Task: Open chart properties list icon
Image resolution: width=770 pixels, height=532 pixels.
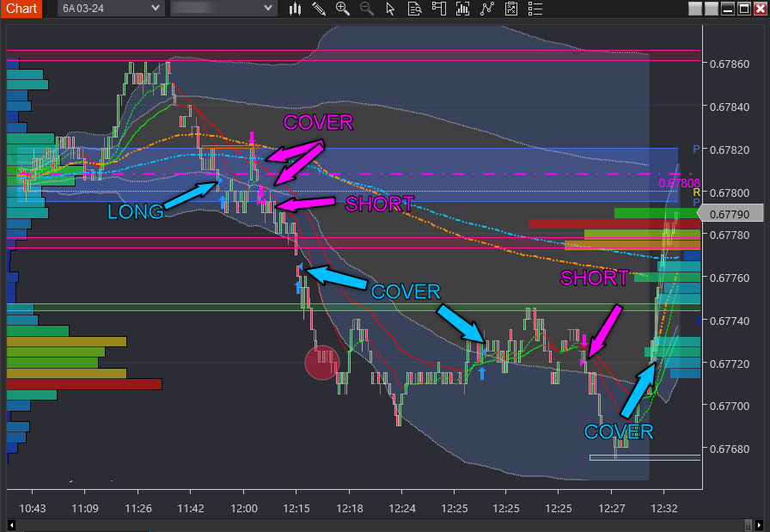Action: point(535,9)
